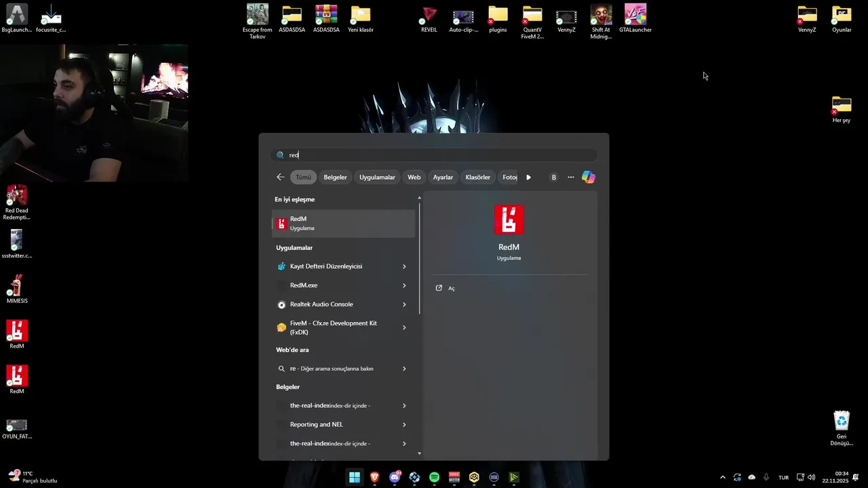Open the Auto-clip video file on desktop
Screen dimensions: 868x488
[x=463, y=18]
